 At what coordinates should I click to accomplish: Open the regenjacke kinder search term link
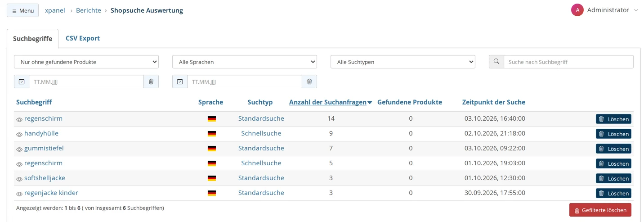point(51,193)
